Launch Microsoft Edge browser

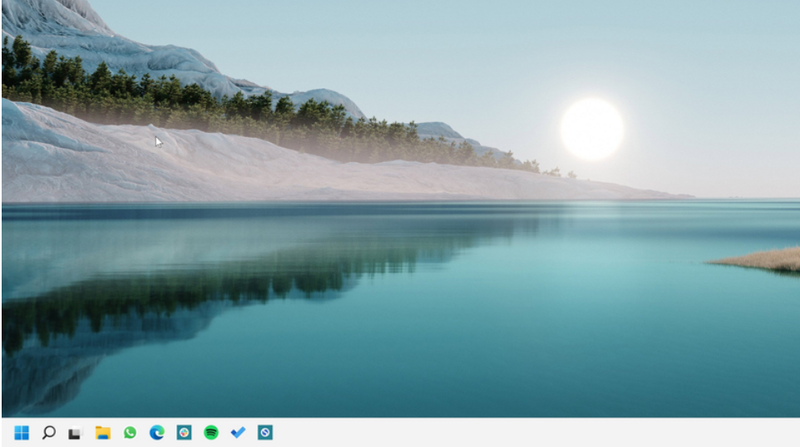157,433
